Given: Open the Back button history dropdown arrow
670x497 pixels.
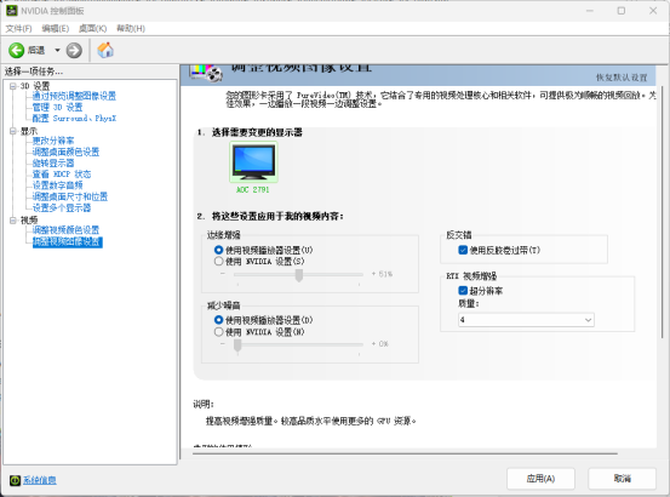Looking at the screenshot, I should click(x=57, y=50).
